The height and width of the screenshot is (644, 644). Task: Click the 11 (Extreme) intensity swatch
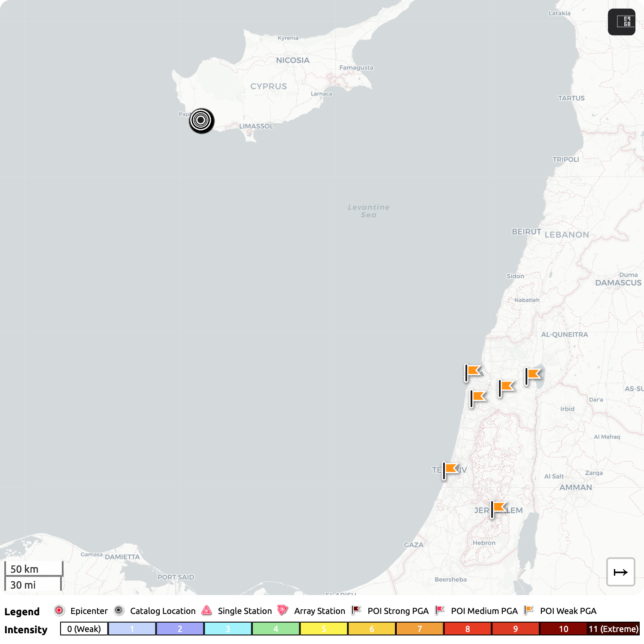click(613, 629)
